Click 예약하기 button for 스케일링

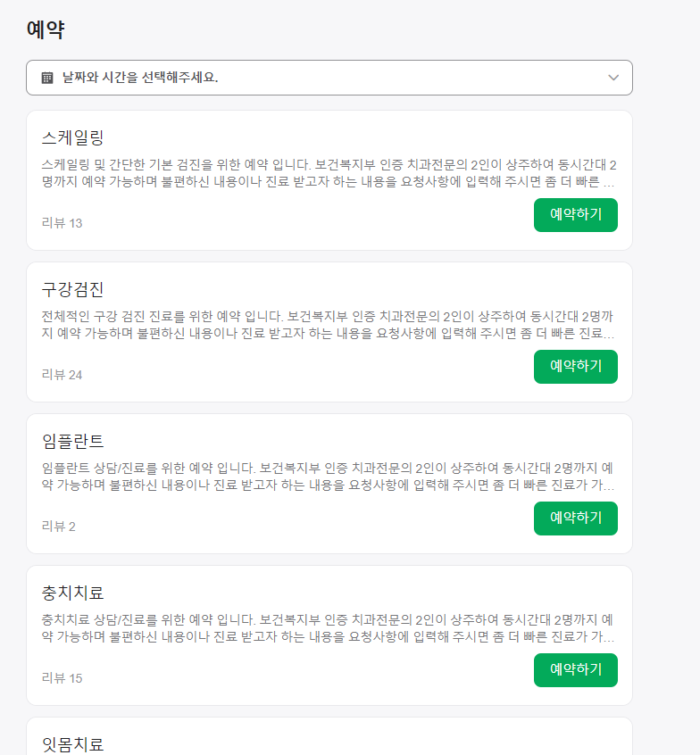(x=575, y=215)
